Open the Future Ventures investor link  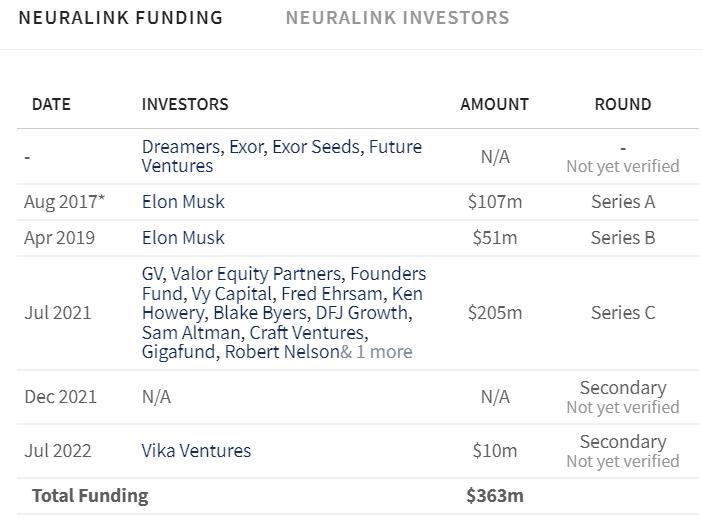[282, 156]
